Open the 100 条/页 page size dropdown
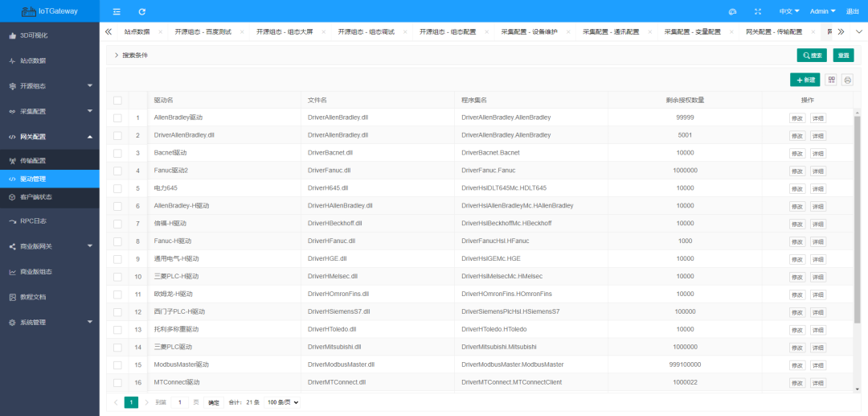The width and height of the screenshot is (868, 416). point(282,402)
